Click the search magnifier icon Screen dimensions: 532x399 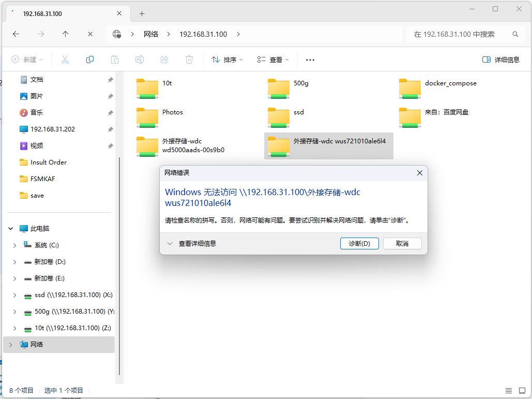point(515,34)
